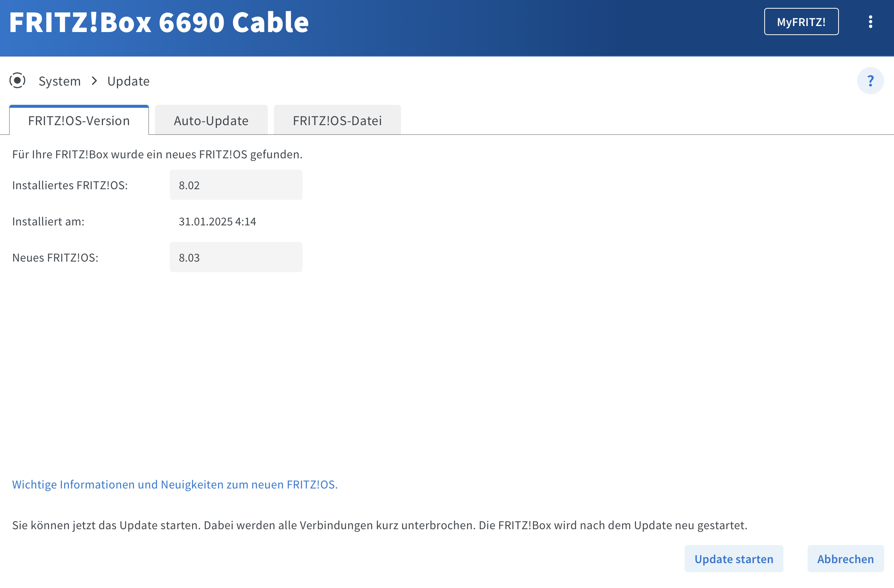Cancel with the Abbrechen button
Viewport: 894px width, 588px height.
point(845,559)
